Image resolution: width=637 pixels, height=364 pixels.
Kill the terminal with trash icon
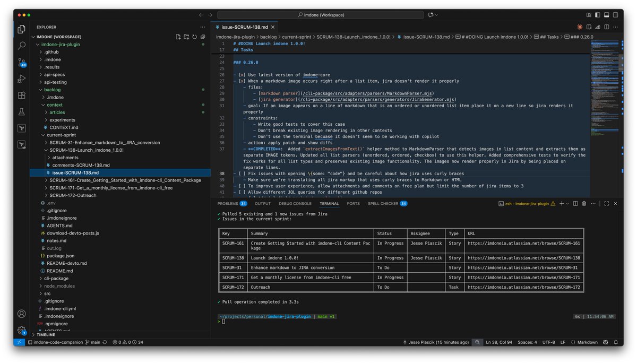[584, 203]
